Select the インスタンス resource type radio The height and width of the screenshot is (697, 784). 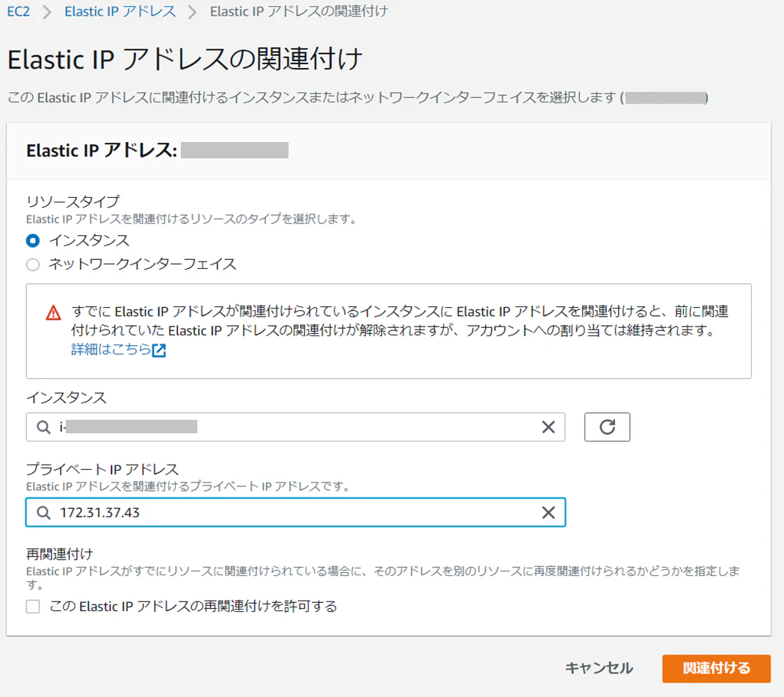pyautogui.click(x=33, y=241)
